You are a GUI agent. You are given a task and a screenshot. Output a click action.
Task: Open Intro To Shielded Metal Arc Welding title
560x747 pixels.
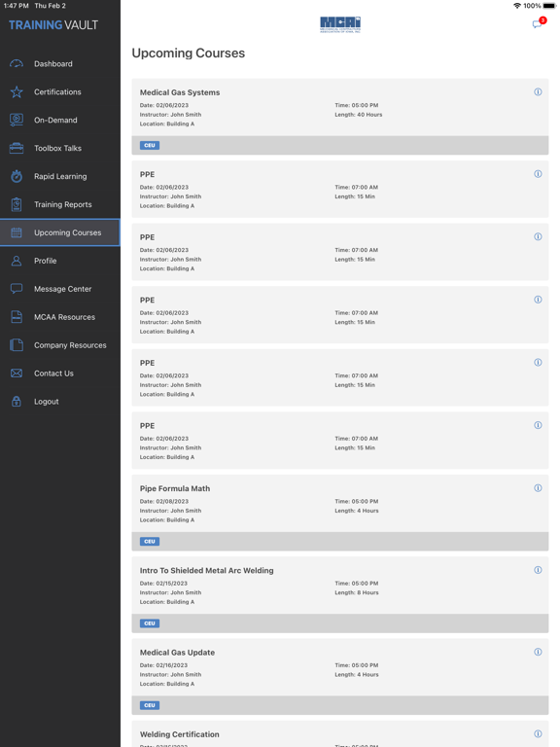pos(207,570)
